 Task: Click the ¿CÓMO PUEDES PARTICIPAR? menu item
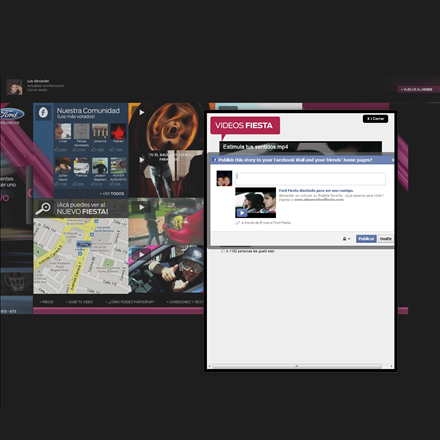(x=130, y=302)
